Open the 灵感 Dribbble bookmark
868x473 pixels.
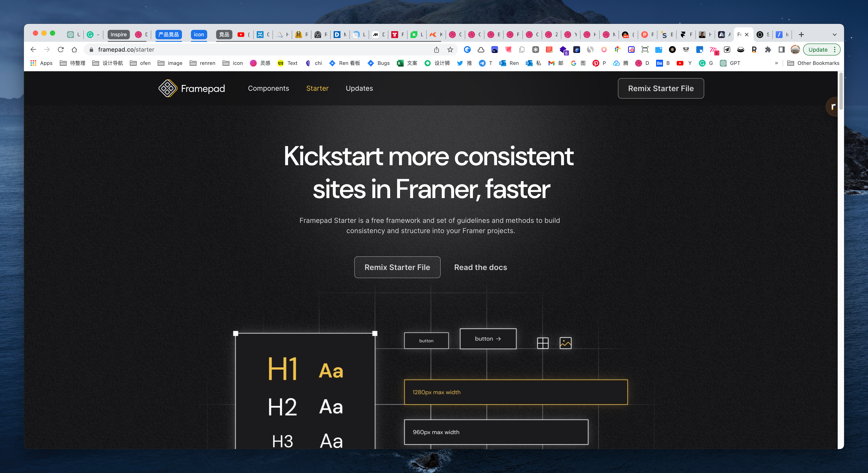[x=260, y=63]
